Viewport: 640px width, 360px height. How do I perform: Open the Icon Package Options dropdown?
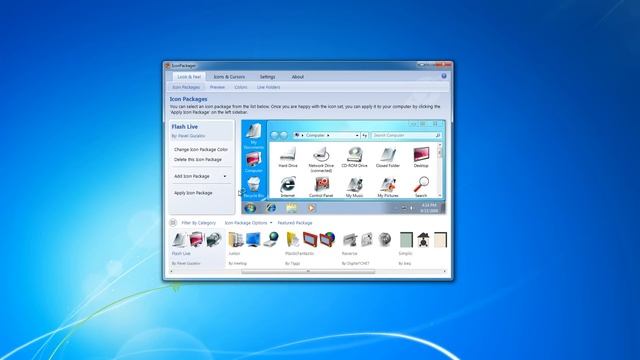pyautogui.click(x=248, y=223)
